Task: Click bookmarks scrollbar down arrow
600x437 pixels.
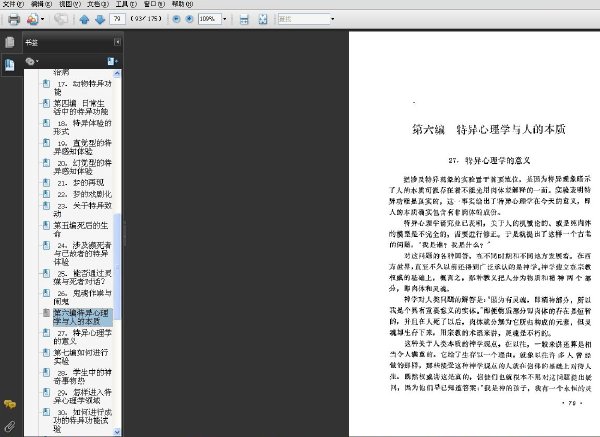Action: point(117,432)
